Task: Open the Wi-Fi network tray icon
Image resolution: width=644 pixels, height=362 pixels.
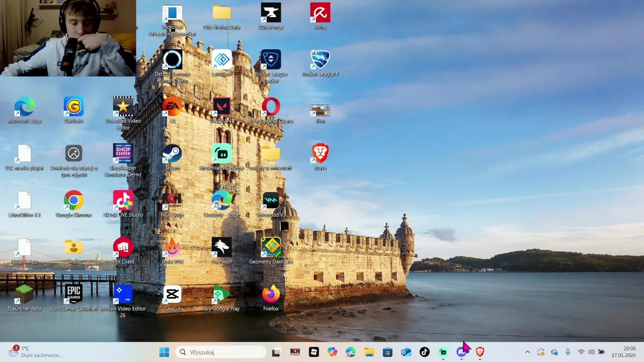Action: [581, 352]
